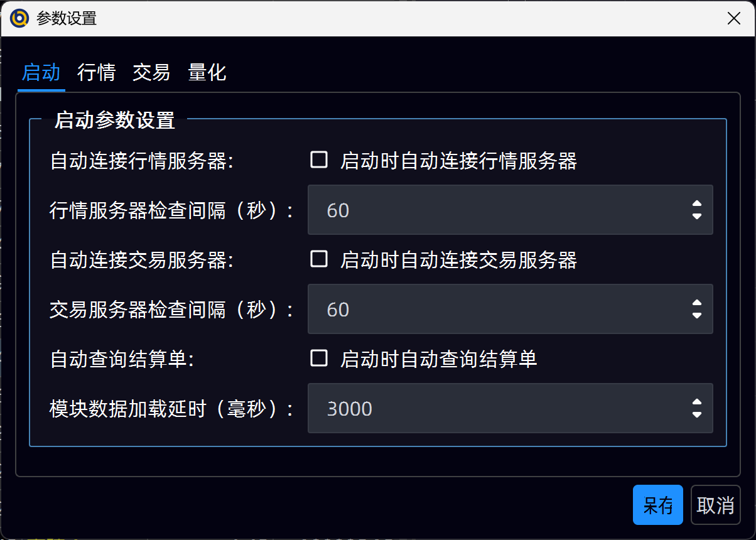Decrease 模块数据加载延时 with the down arrow
Screen dimensions: 756x540
696,414
